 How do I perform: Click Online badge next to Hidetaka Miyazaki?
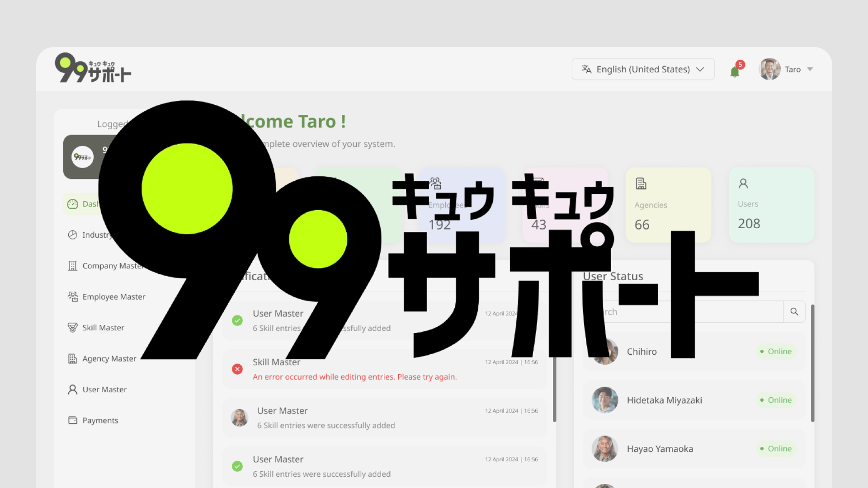pos(776,400)
